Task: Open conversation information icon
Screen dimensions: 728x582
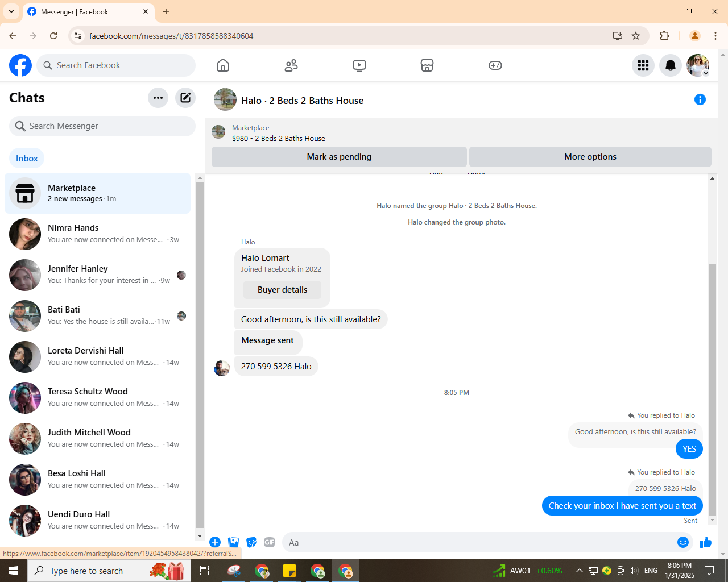Action: click(x=700, y=100)
